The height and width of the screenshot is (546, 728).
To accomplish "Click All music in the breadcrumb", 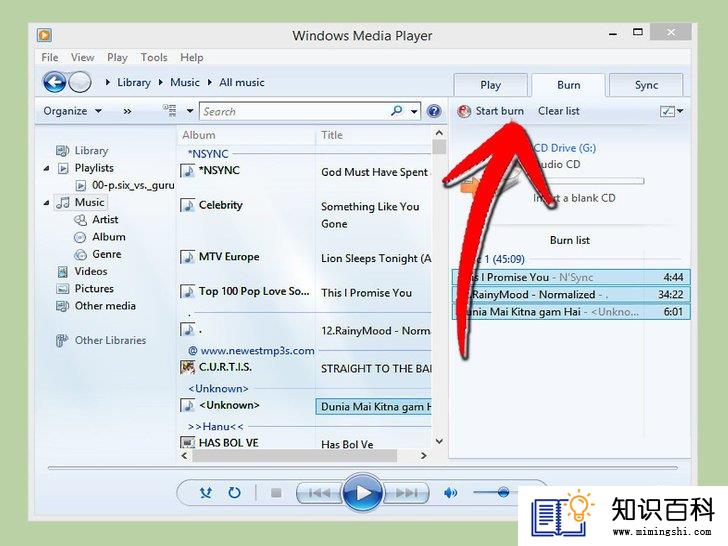I will [241, 82].
